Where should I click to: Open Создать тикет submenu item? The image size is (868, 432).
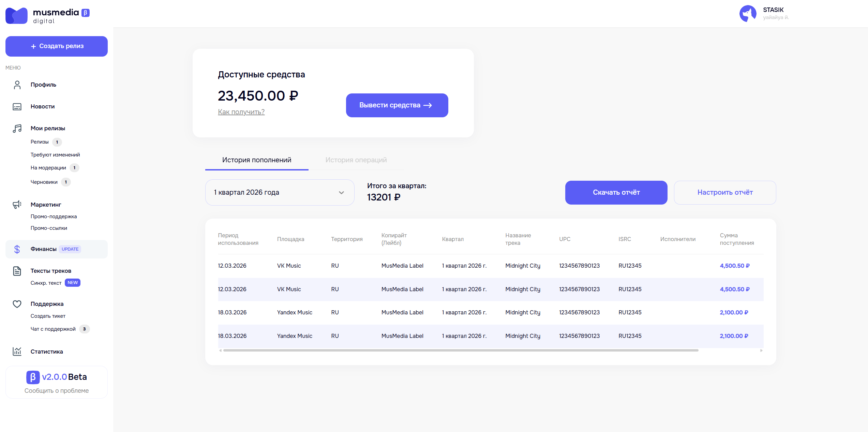(x=48, y=316)
